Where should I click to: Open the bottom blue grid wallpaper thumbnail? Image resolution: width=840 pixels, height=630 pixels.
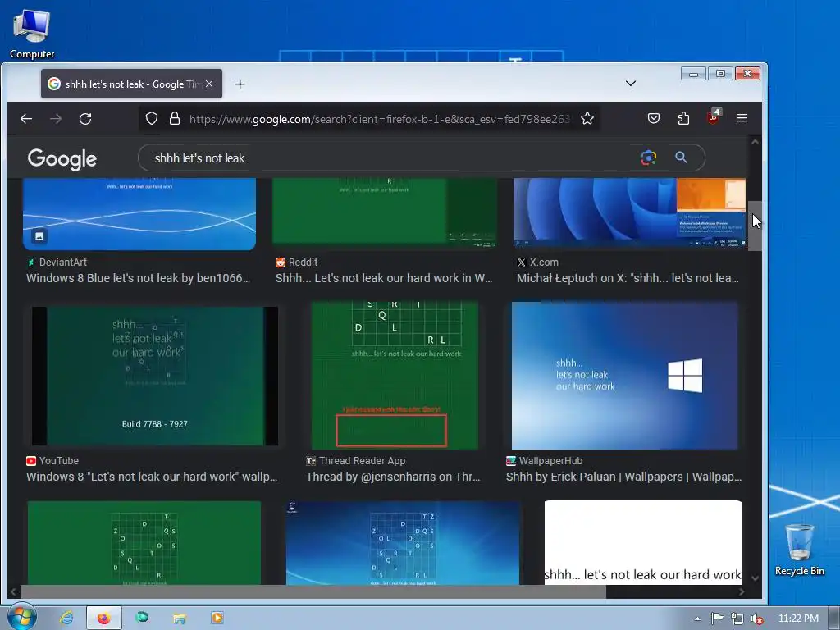click(x=403, y=543)
